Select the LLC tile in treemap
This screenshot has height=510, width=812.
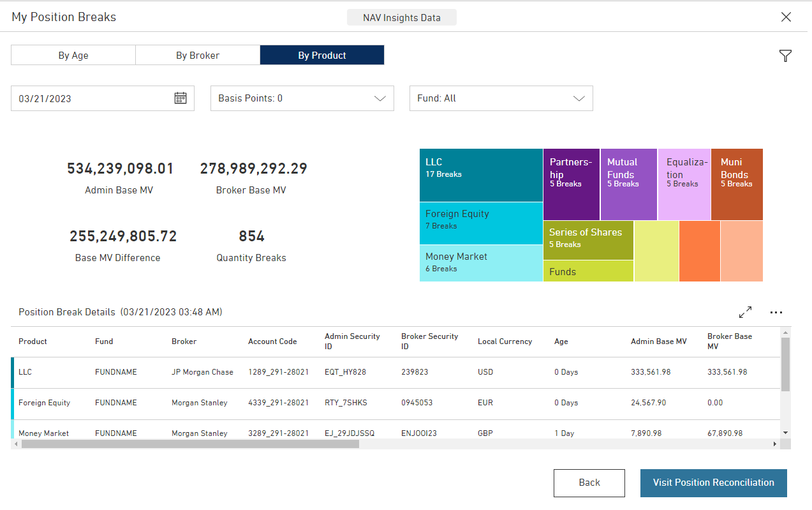point(481,175)
